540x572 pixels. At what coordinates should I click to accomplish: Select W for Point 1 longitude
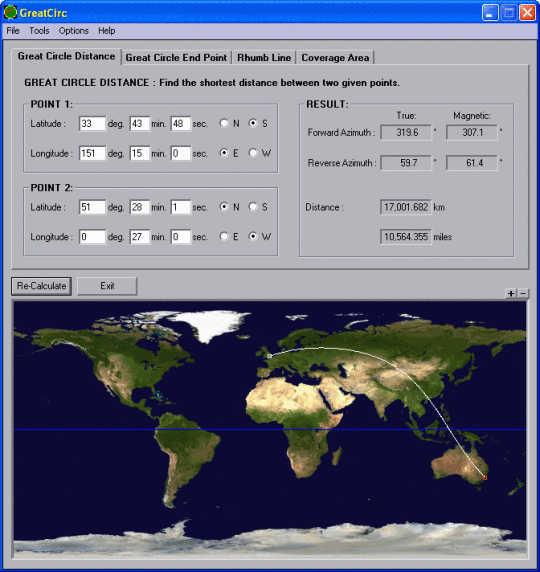coord(252,153)
